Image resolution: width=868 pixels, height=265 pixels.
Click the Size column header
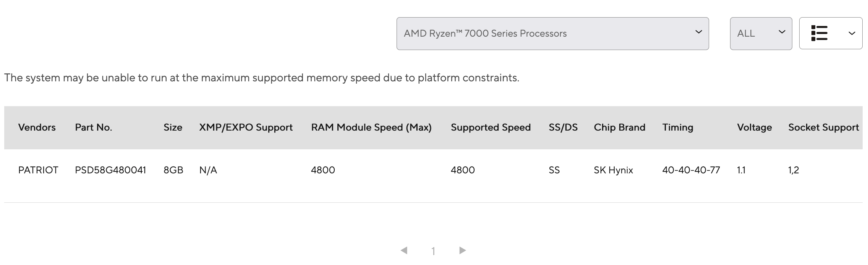click(173, 128)
